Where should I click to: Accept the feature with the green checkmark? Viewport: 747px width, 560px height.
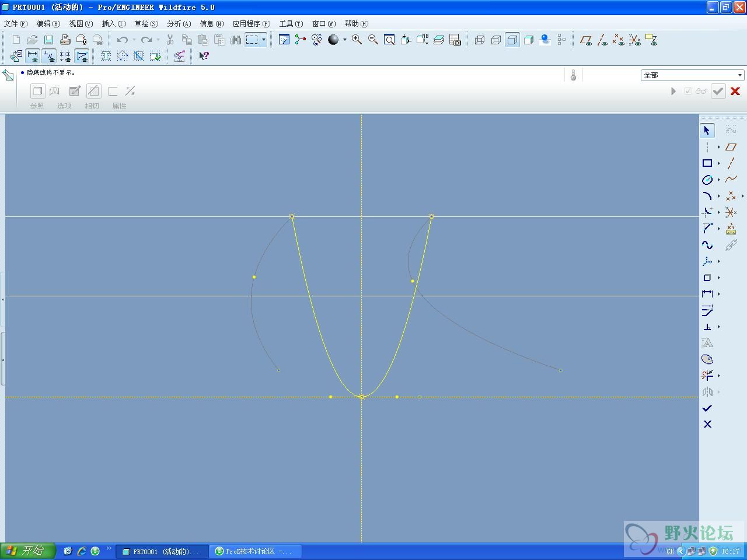click(x=718, y=91)
